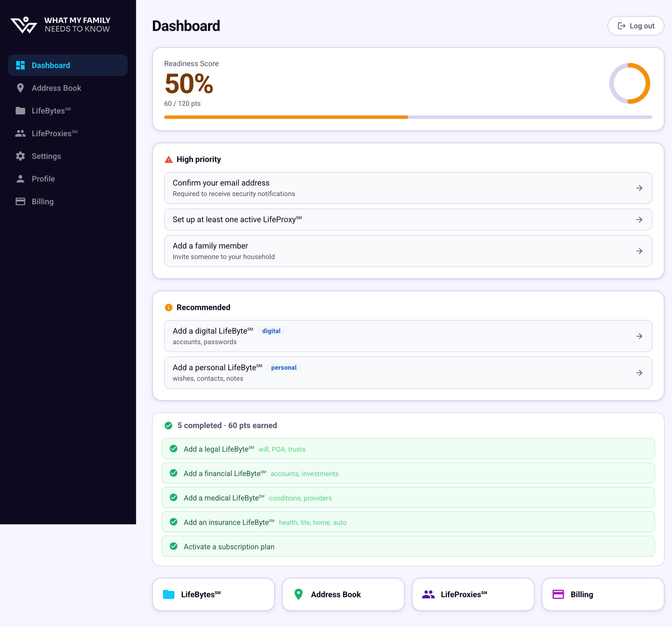Log out of the application
672x627 pixels.
click(635, 26)
